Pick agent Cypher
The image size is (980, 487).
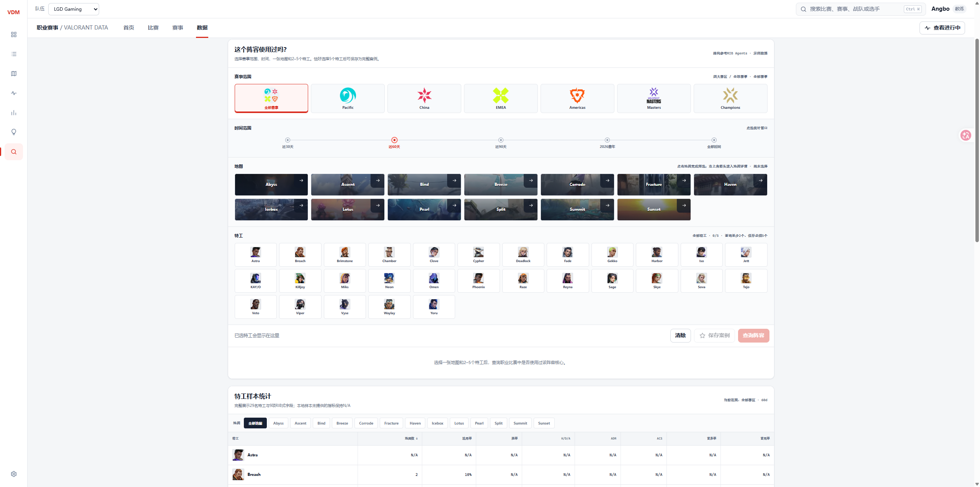[479, 255]
